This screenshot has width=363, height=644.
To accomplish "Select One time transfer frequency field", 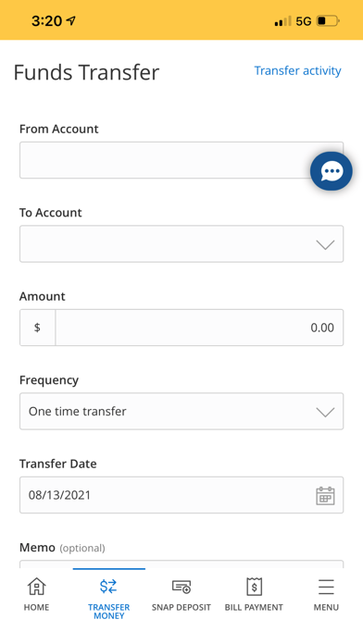I will (181, 411).
